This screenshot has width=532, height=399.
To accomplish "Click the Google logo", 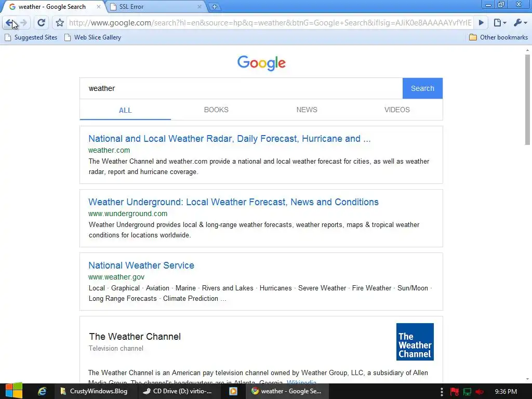I will coord(261,63).
